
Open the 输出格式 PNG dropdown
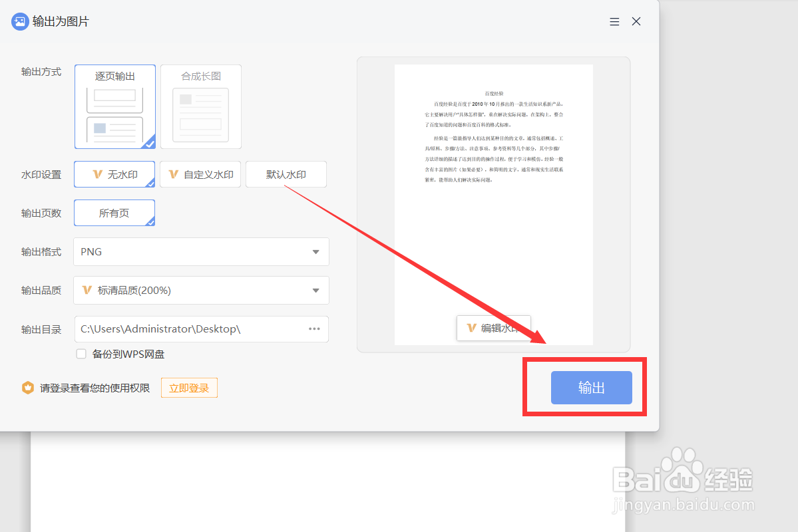click(201, 252)
